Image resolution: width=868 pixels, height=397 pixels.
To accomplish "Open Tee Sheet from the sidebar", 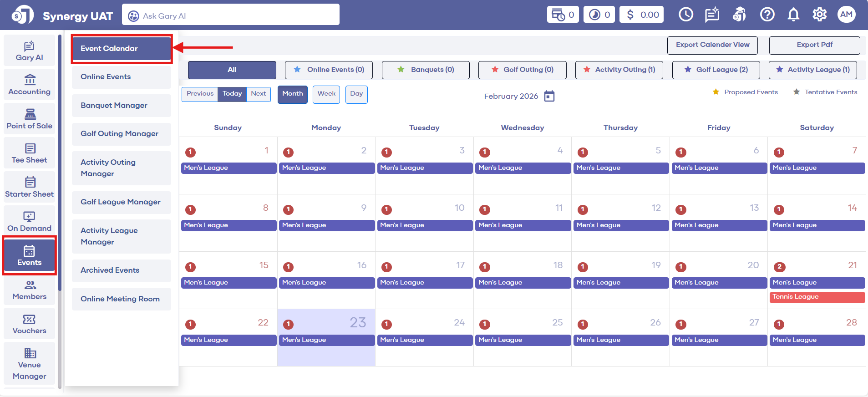I will [30, 153].
